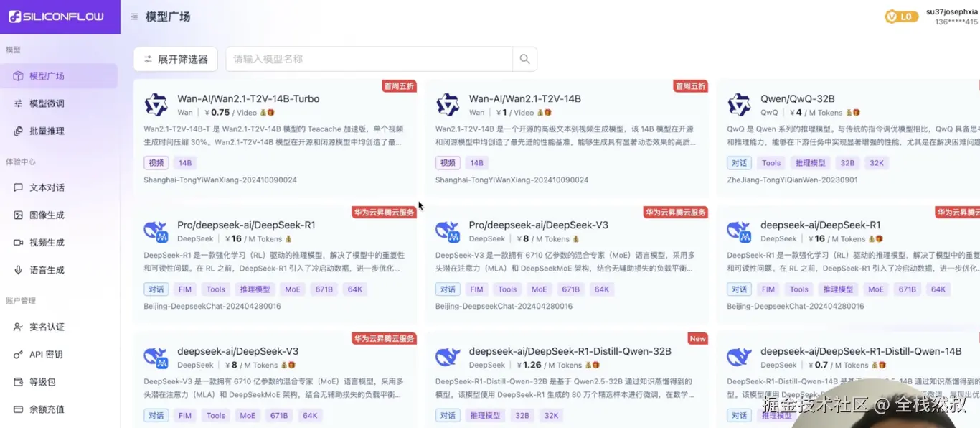The image size is (980, 428).
Task: Click ¥1.26 / M Tokens price text
Action: pyautogui.click(x=549, y=365)
